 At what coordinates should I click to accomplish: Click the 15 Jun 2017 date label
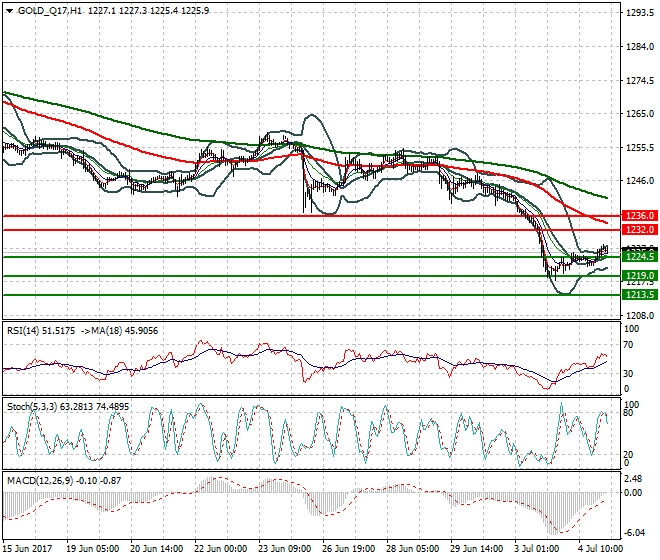pyautogui.click(x=28, y=549)
